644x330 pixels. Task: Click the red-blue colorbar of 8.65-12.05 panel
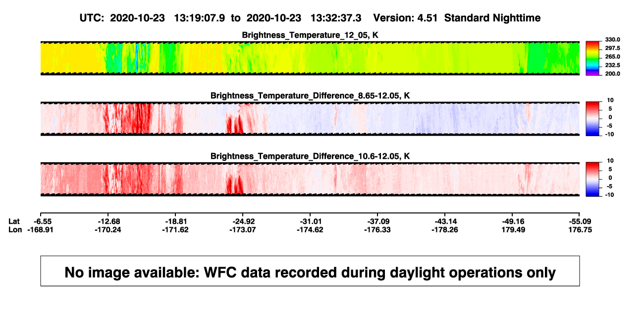coord(593,118)
